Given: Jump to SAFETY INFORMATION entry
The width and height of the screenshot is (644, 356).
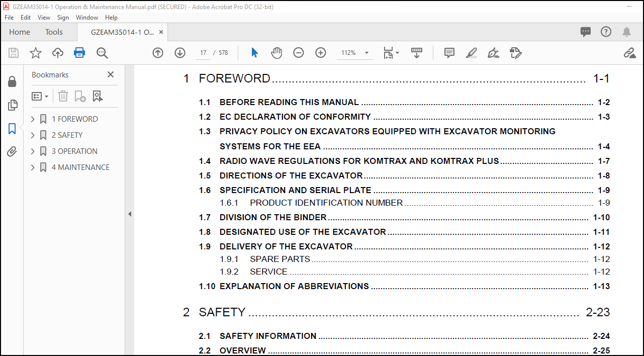Looking at the screenshot, I should (x=268, y=336).
